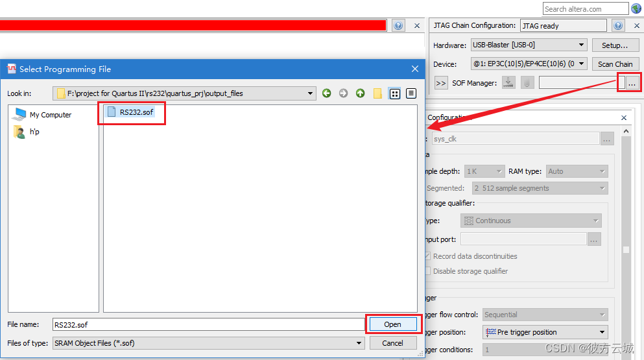
Task: Browse clock signal with ... button
Action: pyautogui.click(x=606, y=139)
